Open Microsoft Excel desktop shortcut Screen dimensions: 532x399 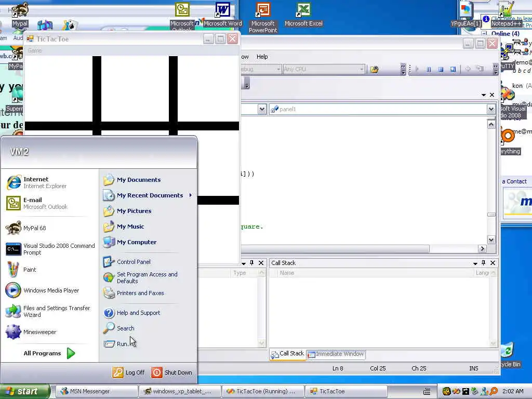pyautogui.click(x=303, y=14)
